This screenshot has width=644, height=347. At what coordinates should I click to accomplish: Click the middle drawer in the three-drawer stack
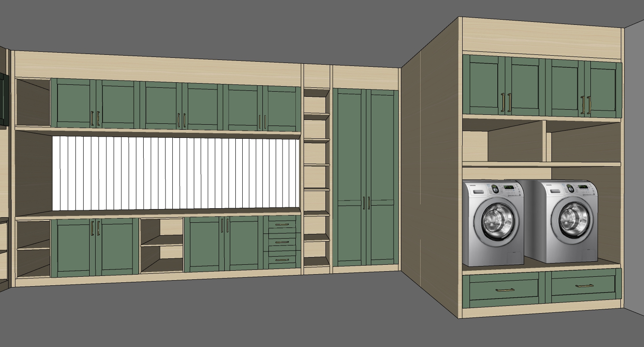[x=282, y=242]
